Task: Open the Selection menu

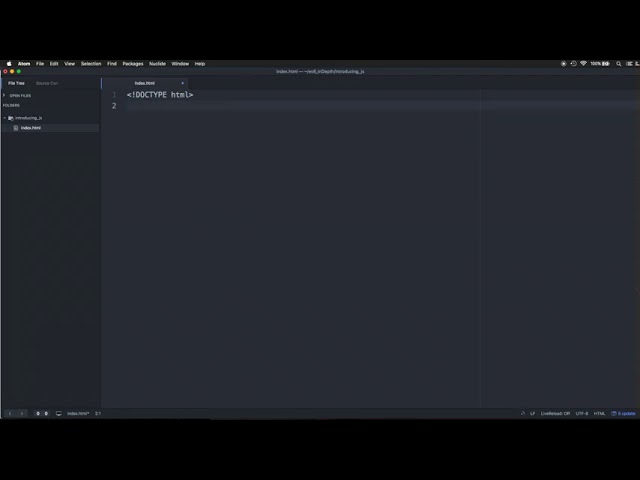Action: point(91,64)
